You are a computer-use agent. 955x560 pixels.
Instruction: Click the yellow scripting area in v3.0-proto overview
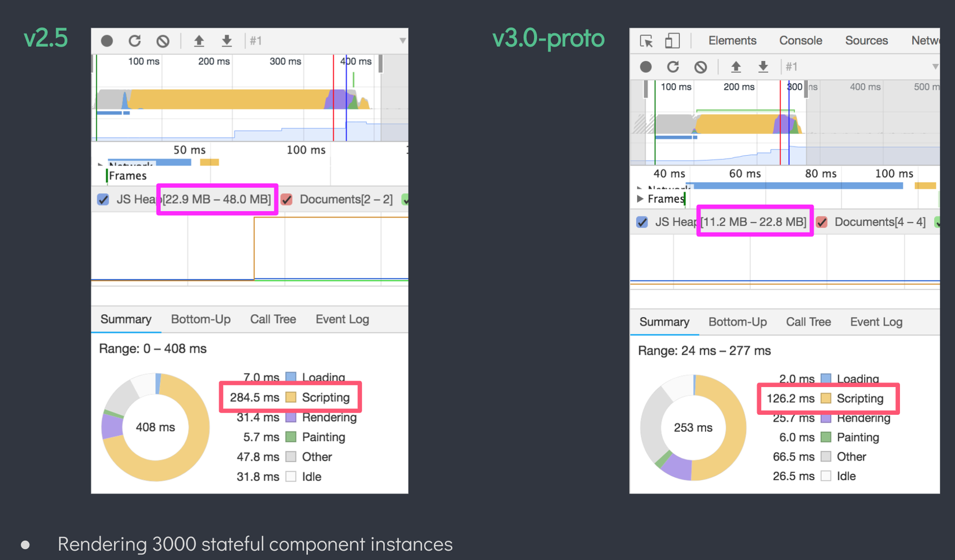pyautogui.click(x=734, y=124)
